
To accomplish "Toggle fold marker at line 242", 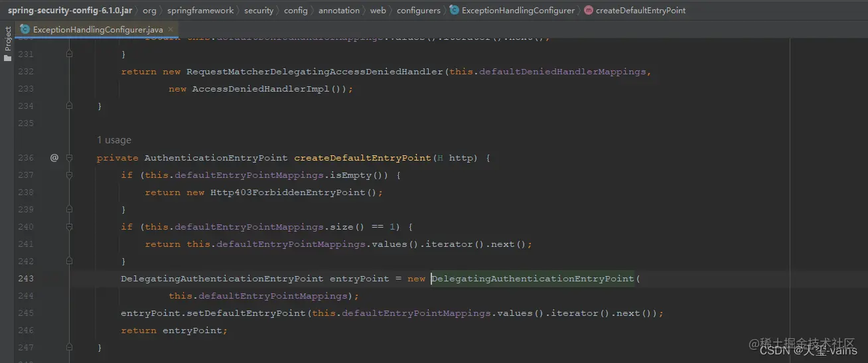I will coord(70,261).
